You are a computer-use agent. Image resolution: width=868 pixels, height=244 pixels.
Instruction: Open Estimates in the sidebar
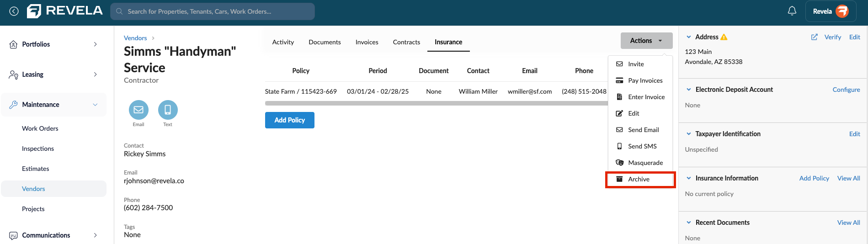tap(36, 169)
